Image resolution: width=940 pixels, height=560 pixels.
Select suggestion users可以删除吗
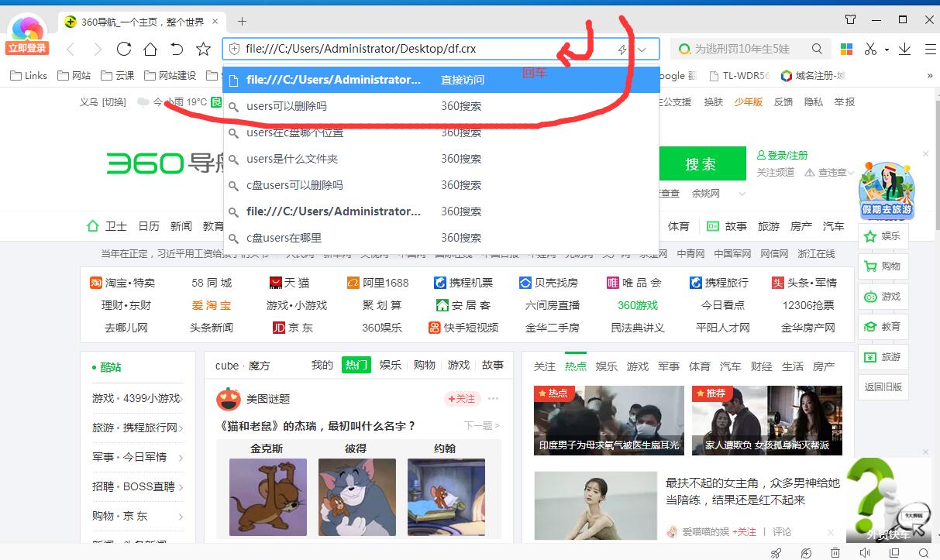click(441, 106)
